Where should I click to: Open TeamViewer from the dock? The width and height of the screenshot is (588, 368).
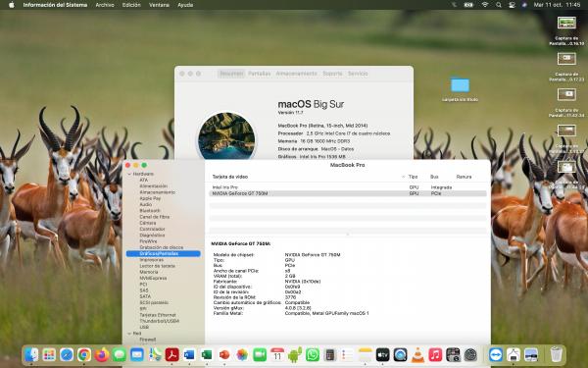click(496, 355)
